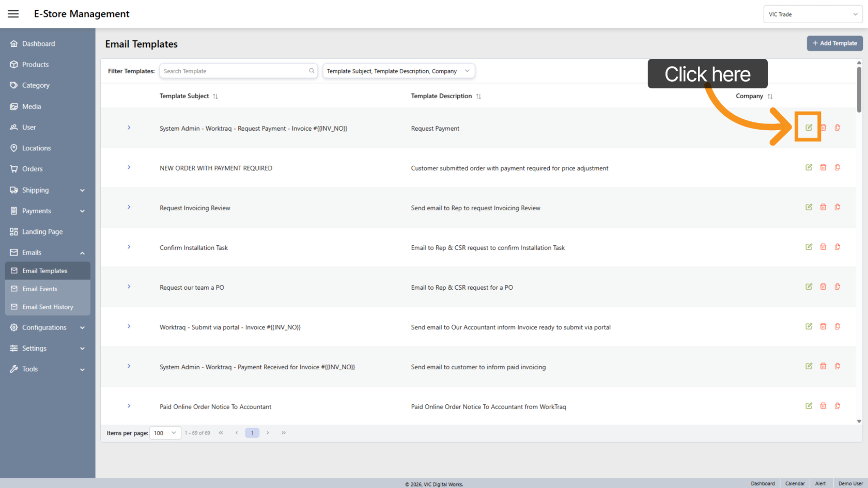The image size is (868, 488).
Task: Click the search magnifier in Filter Templates
Action: (x=312, y=71)
